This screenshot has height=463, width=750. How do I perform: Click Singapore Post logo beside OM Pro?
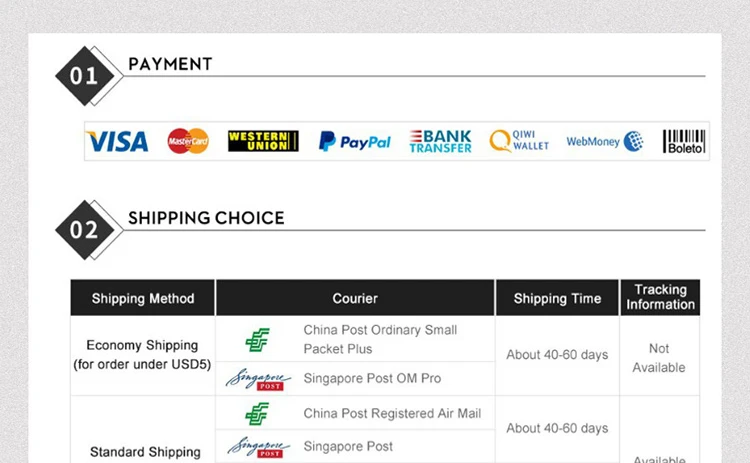pos(257,379)
